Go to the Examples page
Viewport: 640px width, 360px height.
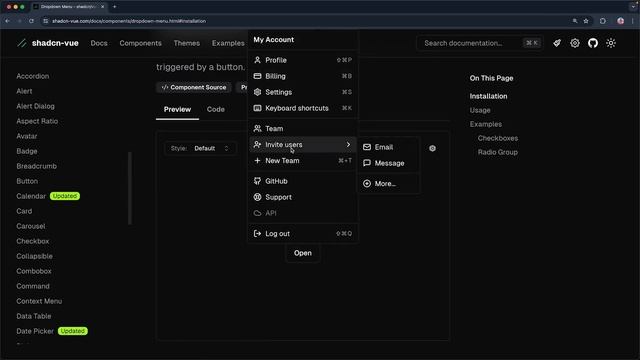click(x=228, y=43)
